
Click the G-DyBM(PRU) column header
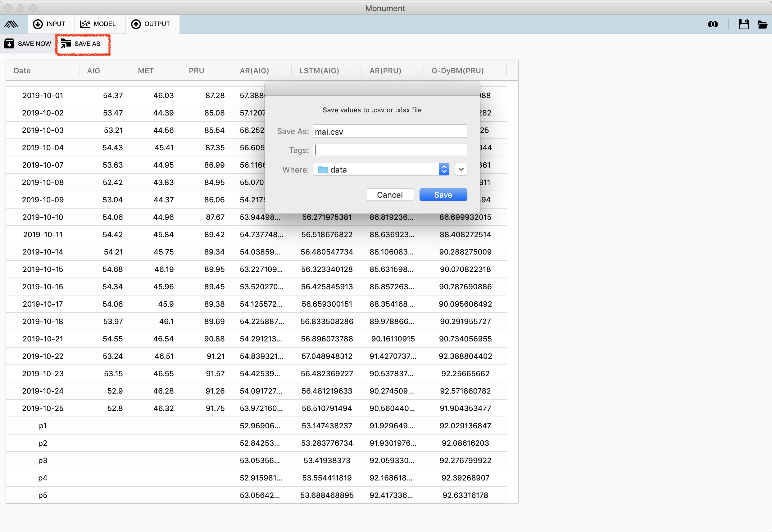point(457,71)
